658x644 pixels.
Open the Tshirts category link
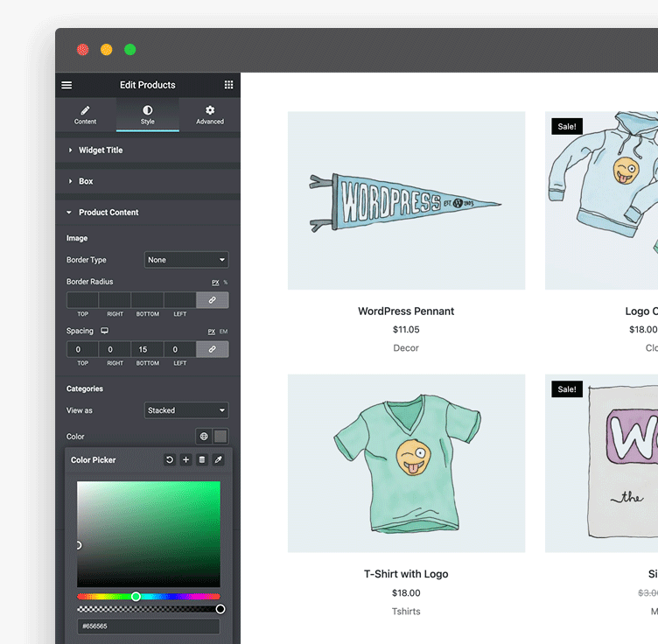[x=406, y=612]
